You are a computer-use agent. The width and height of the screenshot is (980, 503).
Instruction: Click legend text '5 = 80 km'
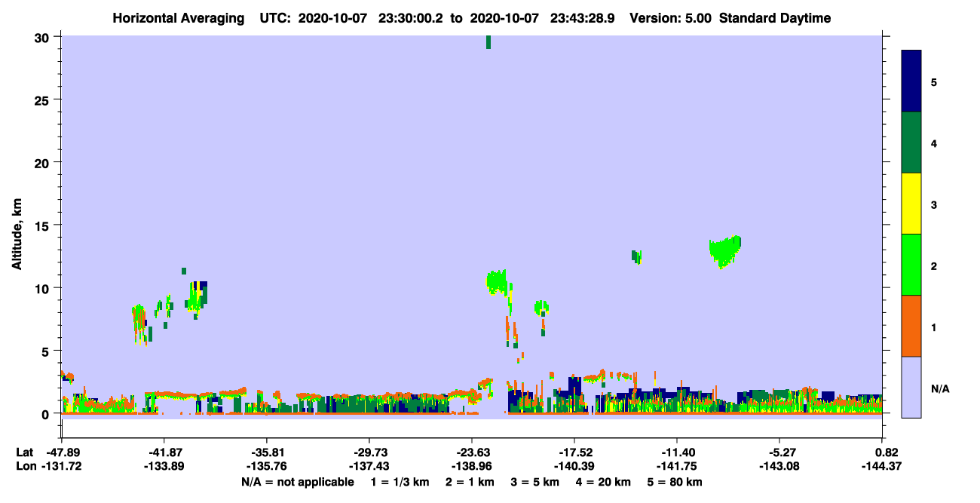pyautogui.click(x=676, y=482)
